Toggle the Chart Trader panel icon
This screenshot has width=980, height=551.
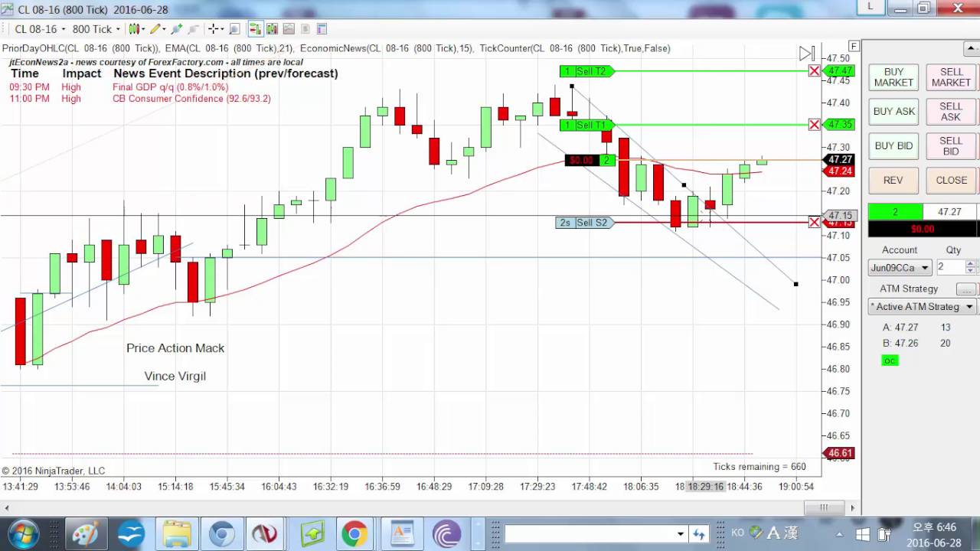coord(255,29)
